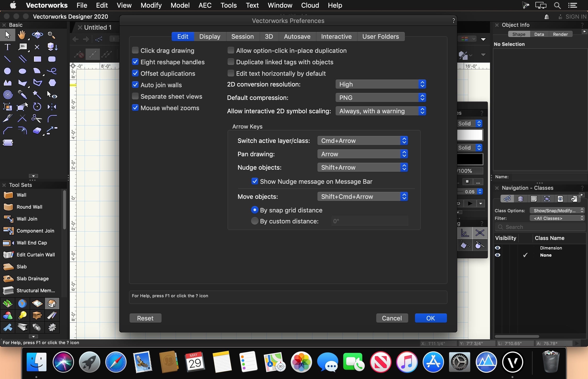
Task: Open Class Options dropdown
Action: coord(557,211)
